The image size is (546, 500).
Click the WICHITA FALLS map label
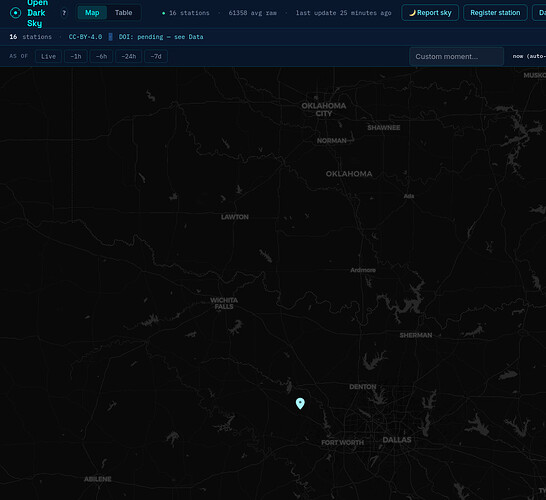[224, 303]
